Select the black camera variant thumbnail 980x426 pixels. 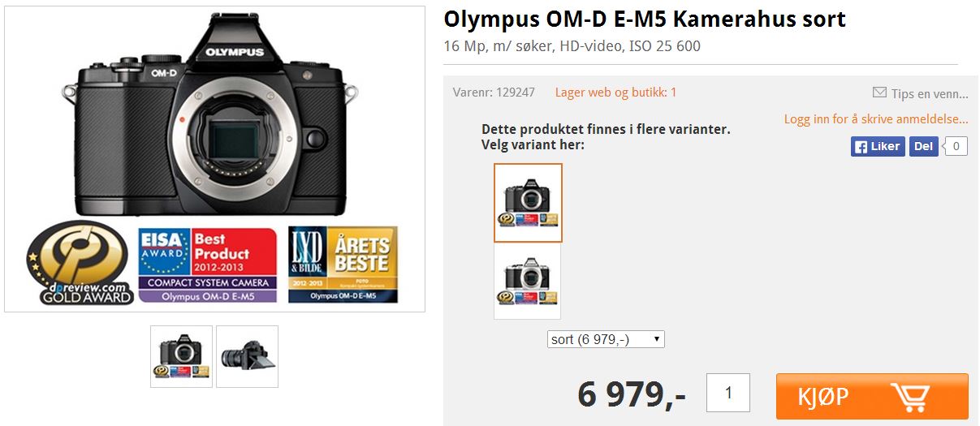(528, 203)
